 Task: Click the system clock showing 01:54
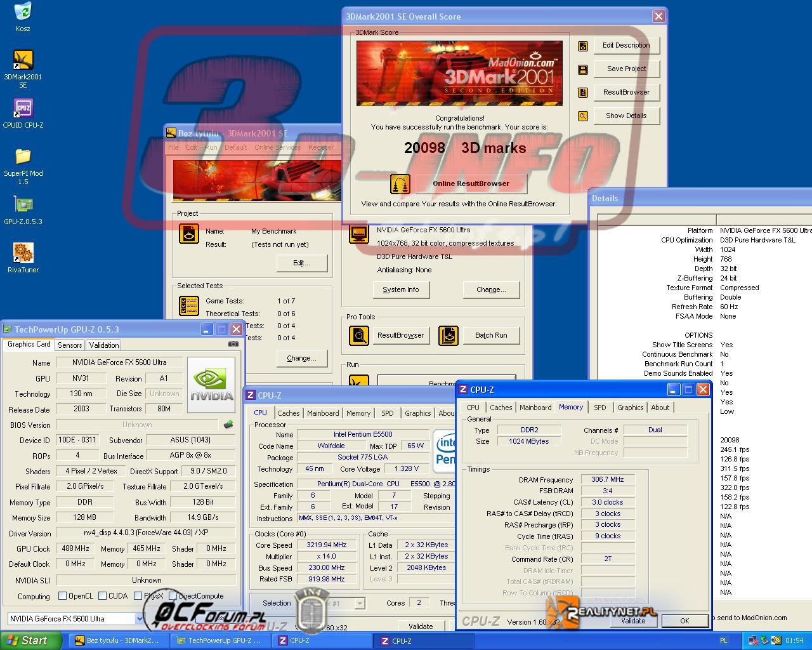(794, 641)
